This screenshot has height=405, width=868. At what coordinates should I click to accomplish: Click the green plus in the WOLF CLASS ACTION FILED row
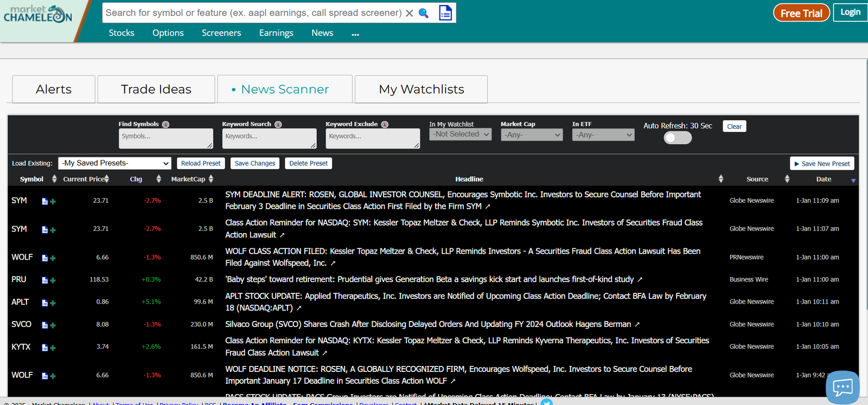tap(53, 259)
